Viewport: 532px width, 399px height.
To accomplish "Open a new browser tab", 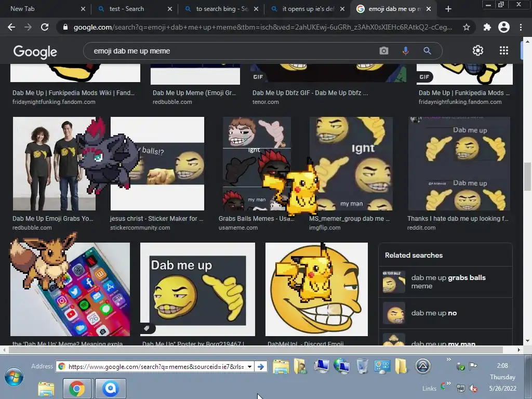I will (x=448, y=9).
